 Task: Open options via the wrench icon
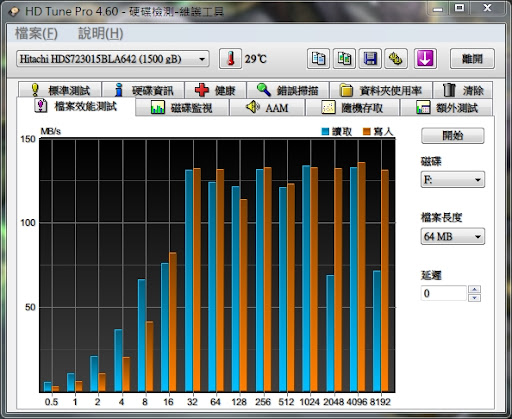point(396,59)
